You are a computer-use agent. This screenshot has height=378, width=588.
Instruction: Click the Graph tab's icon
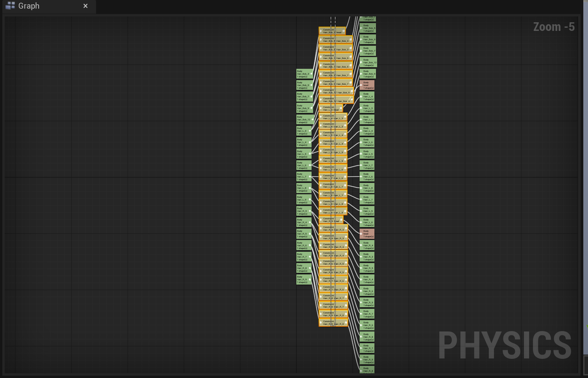pos(10,5)
